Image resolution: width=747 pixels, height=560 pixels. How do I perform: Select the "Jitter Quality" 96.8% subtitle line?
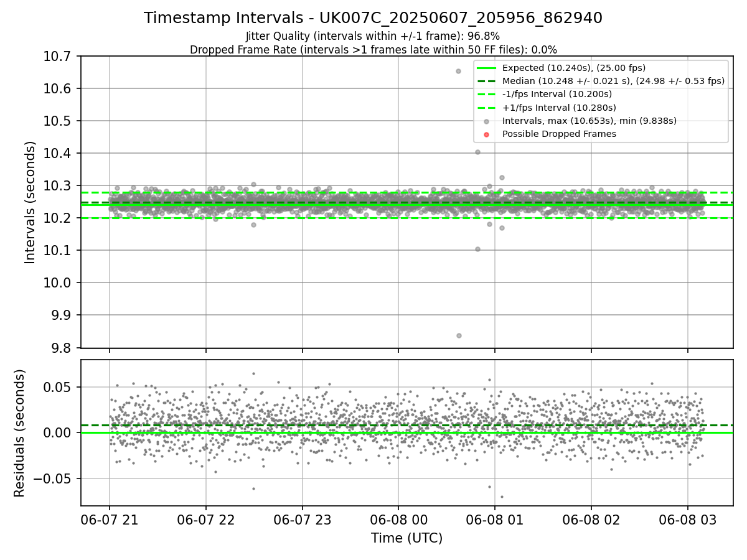(x=373, y=36)
